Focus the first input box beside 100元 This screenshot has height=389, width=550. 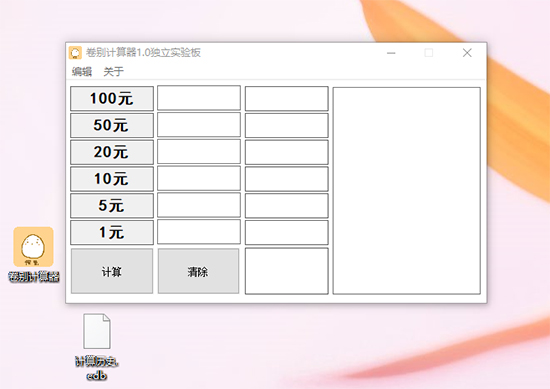tap(199, 98)
